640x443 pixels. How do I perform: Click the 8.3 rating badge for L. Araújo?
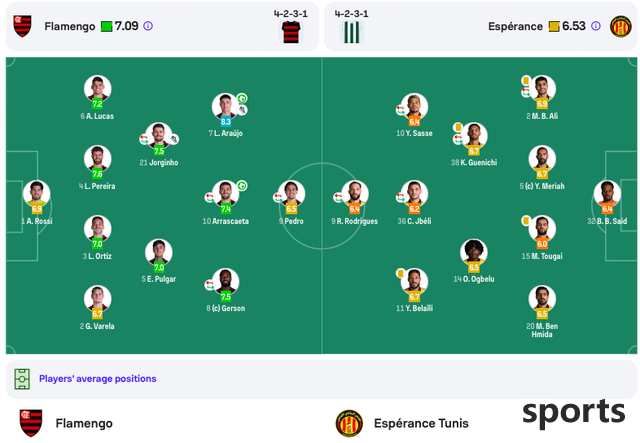pyautogui.click(x=226, y=122)
